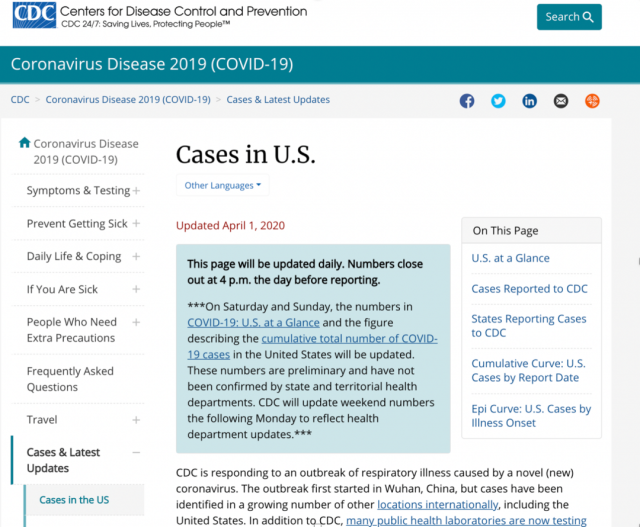Collapse Cases & Latest Updates section

tap(136, 452)
